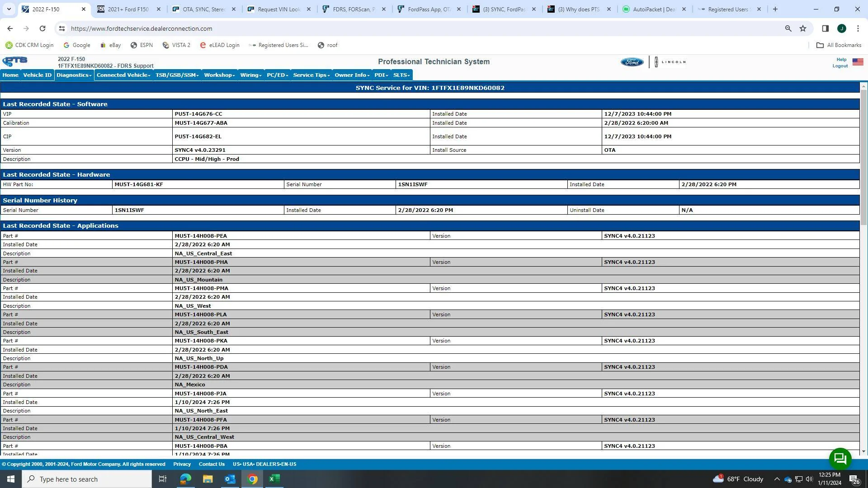This screenshot has height=488, width=868.
Task: View site information icon in address bar
Action: coord(62,28)
